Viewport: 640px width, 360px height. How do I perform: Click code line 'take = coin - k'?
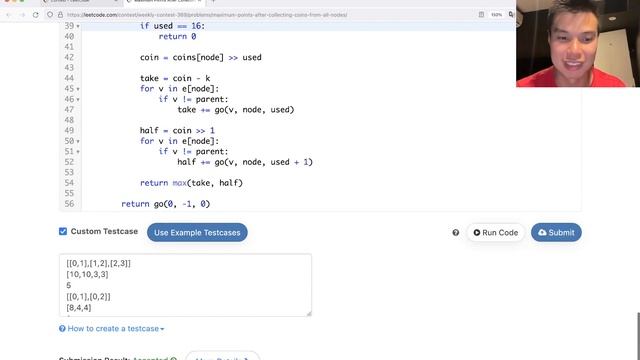coord(175,78)
